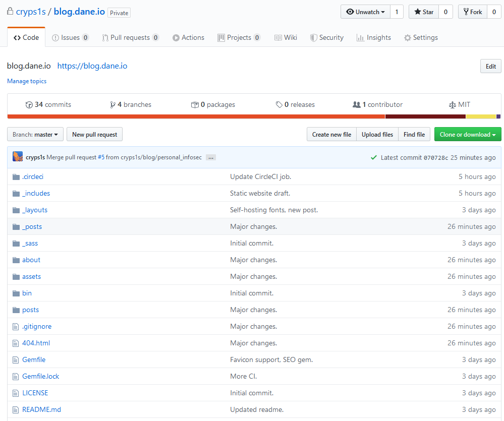Click the 404.html file icon
Viewport: 504px width, 421px height.
[16, 343]
